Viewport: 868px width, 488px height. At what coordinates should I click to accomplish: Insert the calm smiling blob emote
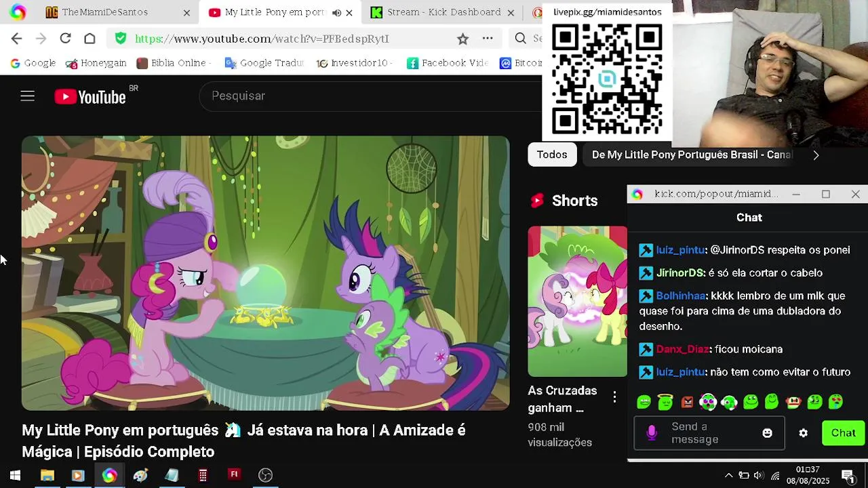pos(772,403)
